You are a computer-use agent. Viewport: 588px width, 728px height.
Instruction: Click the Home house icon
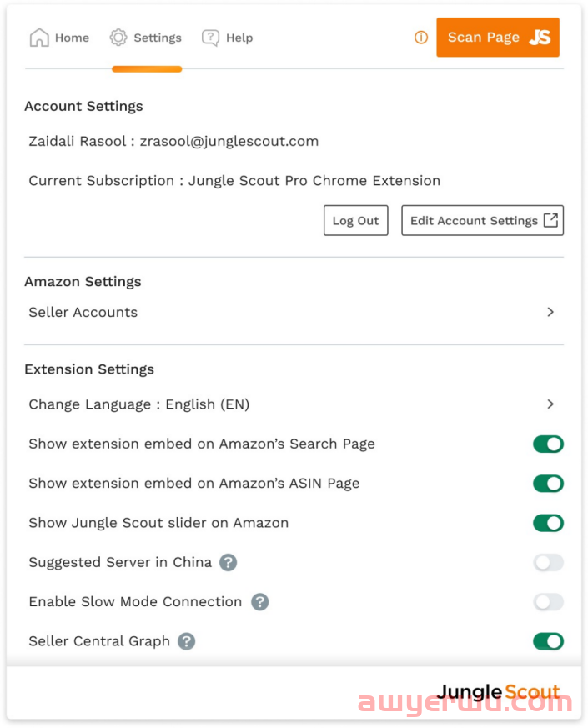pos(39,38)
